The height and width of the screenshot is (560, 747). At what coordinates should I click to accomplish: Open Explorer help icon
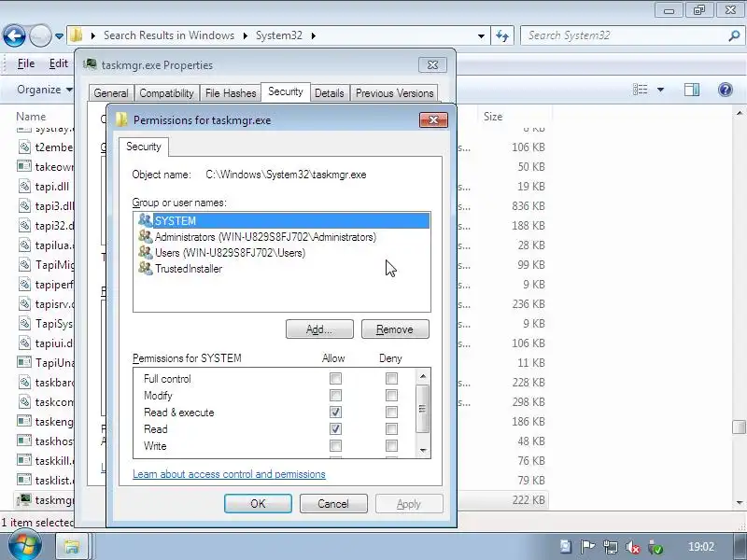tap(726, 90)
